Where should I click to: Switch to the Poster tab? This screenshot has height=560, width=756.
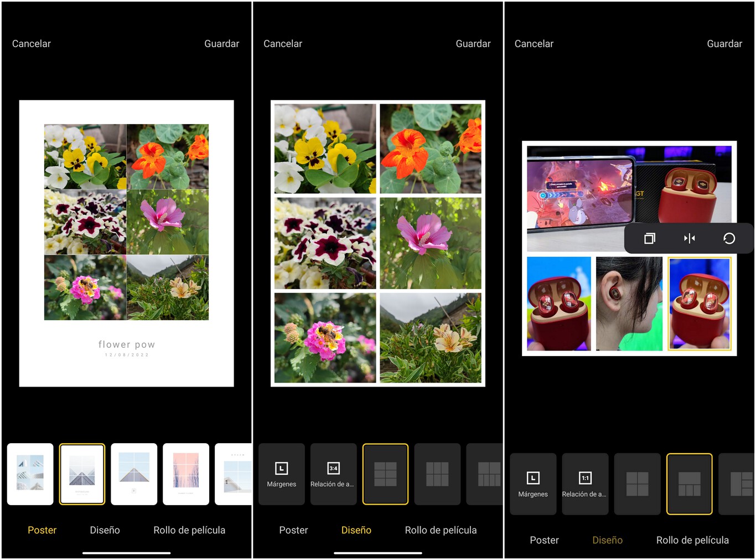pyautogui.click(x=42, y=530)
